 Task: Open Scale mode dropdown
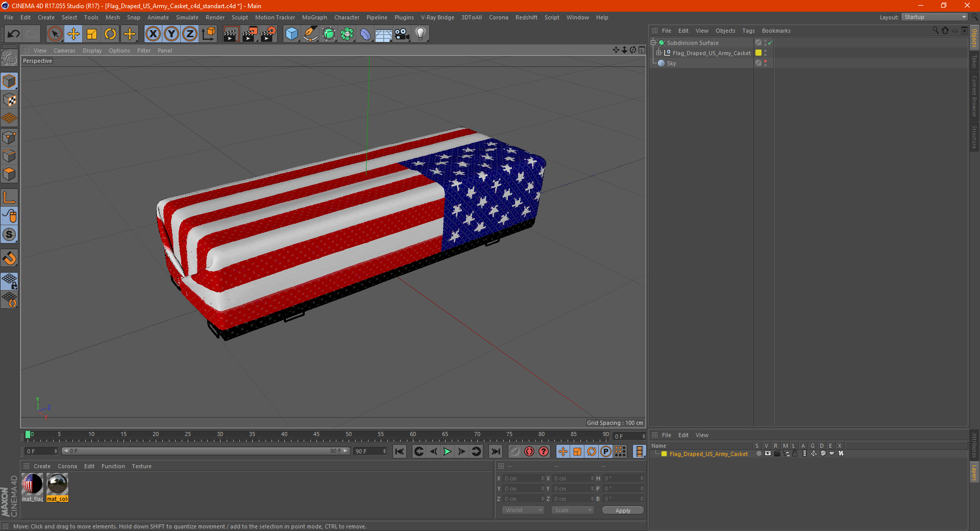[x=573, y=510]
